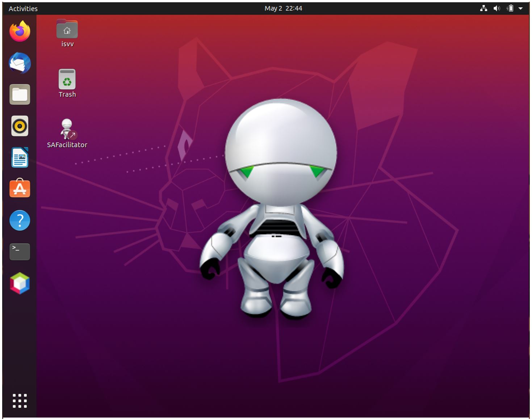Image resolution: width=532 pixels, height=420 pixels.
Task: Show all applications from the grid button
Action: pyautogui.click(x=20, y=401)
